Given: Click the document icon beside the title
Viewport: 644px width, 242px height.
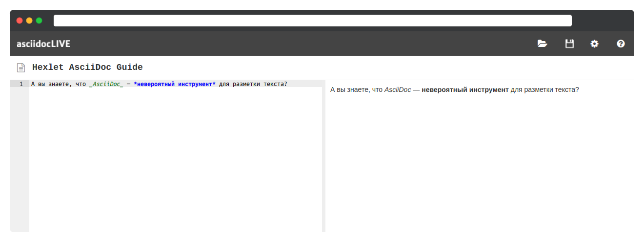Looking at the screenshot, I should [21, 67].
